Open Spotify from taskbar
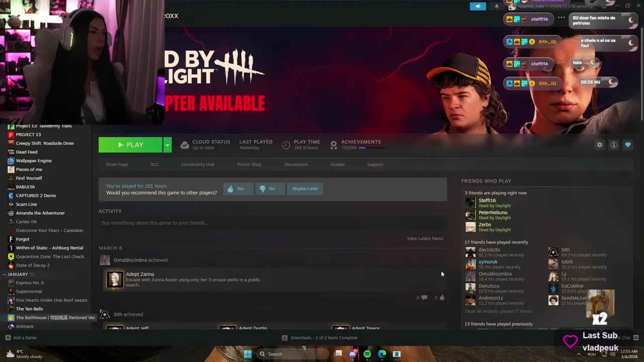 click(367, 354)
